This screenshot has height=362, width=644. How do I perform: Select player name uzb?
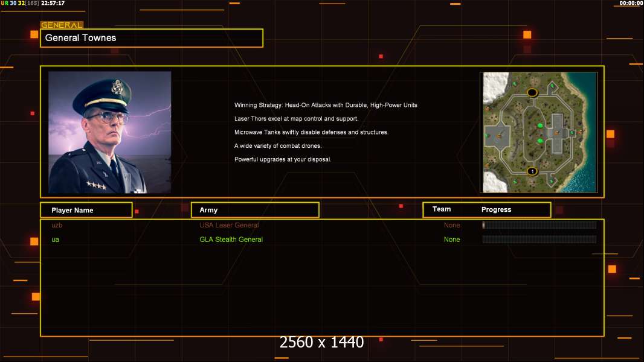point(57,225)
